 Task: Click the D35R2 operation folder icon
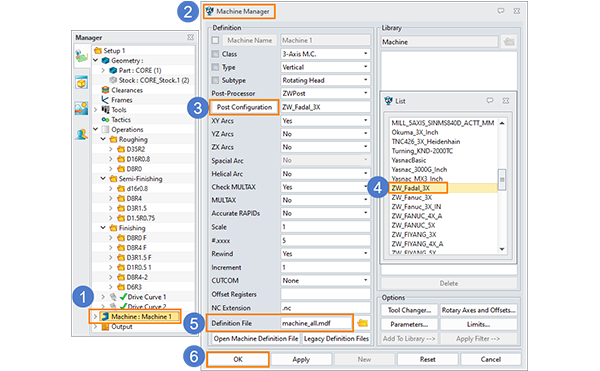tap(121, 149)
